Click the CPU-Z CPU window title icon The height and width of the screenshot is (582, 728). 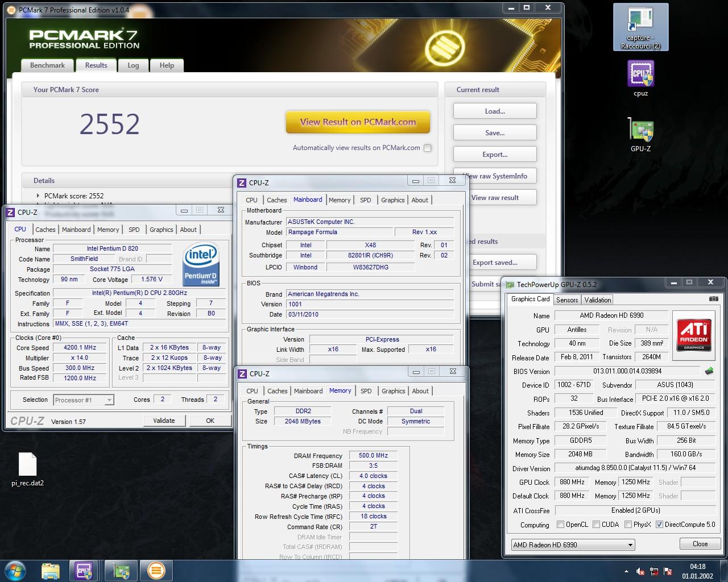pyautogui.click(x=10, y=212)
